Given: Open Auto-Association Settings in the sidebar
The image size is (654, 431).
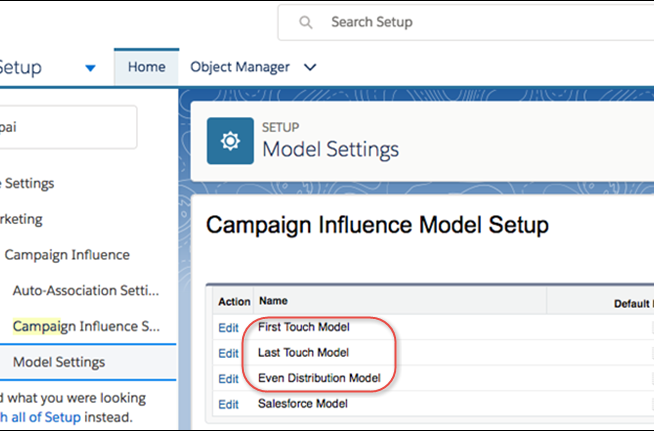Looking at the screenshot, I should (x=86, y=290).
